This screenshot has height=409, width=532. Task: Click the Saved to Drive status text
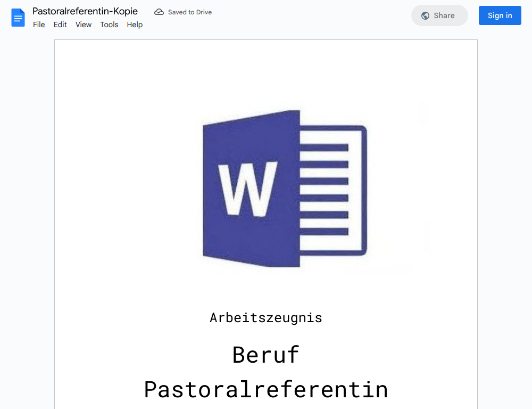pyautogui.click(x=190, y=12)
